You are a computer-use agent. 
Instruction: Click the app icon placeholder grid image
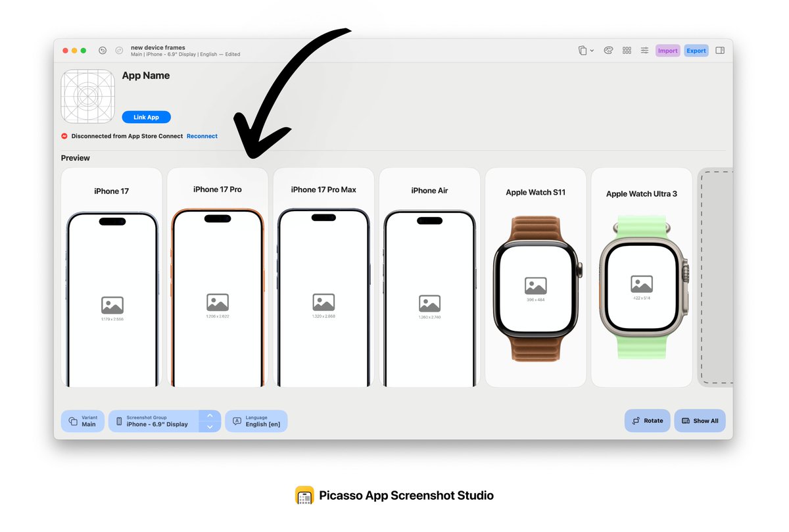click(88, 96)
